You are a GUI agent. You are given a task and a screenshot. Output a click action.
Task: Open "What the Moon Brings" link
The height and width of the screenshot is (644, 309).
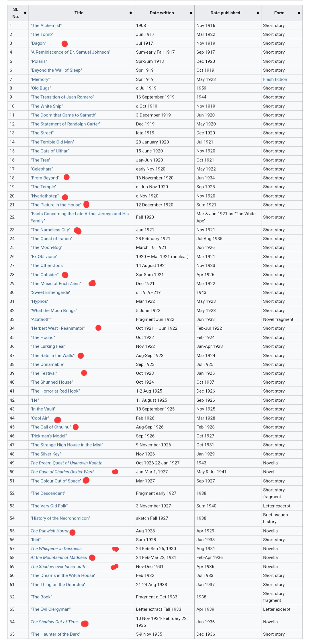54,311
